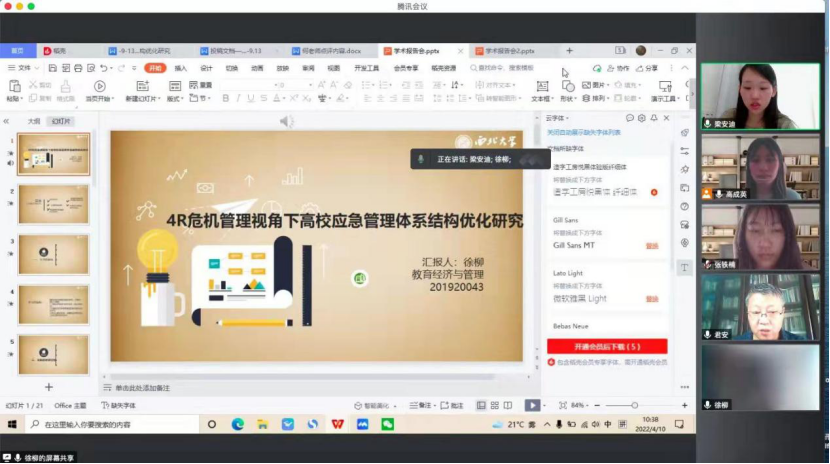This screenshot has height=464, width=830.
Task: Click the red 开通会员后下载 button
Action: 606,346
